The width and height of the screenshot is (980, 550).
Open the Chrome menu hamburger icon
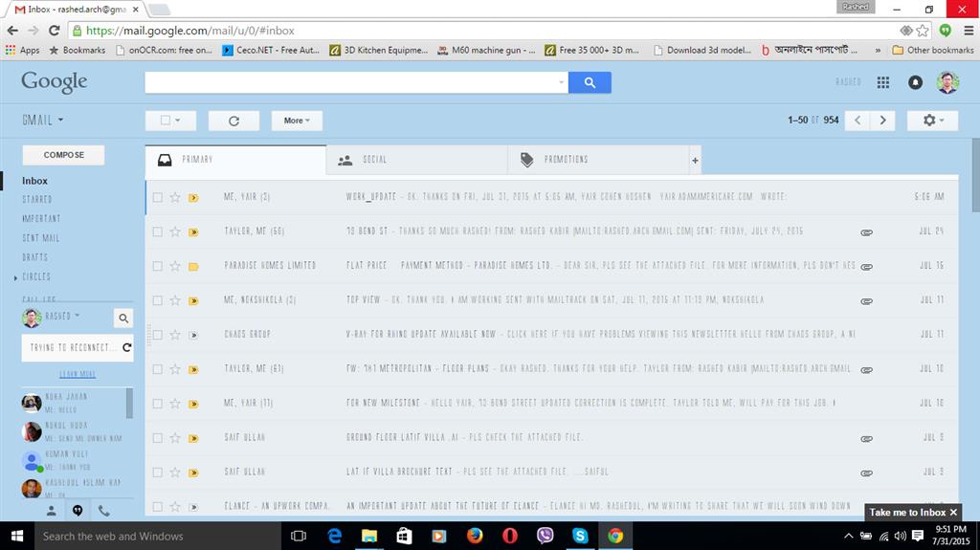969,30
